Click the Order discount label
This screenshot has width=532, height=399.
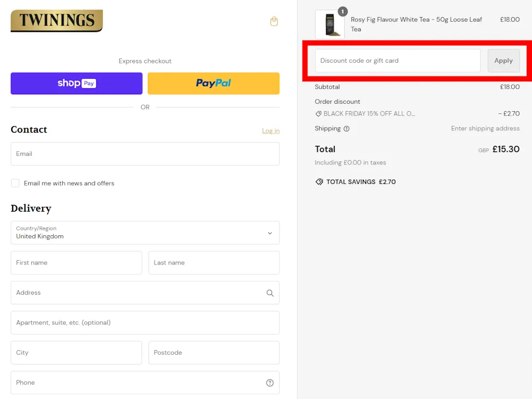pos(337,102)
